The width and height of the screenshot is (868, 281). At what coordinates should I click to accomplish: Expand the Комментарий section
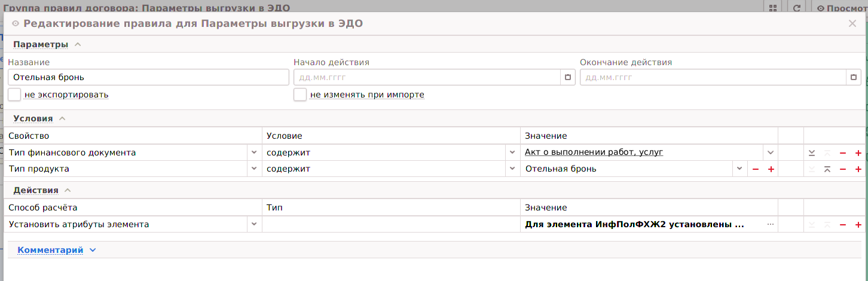tap(93, 250)
